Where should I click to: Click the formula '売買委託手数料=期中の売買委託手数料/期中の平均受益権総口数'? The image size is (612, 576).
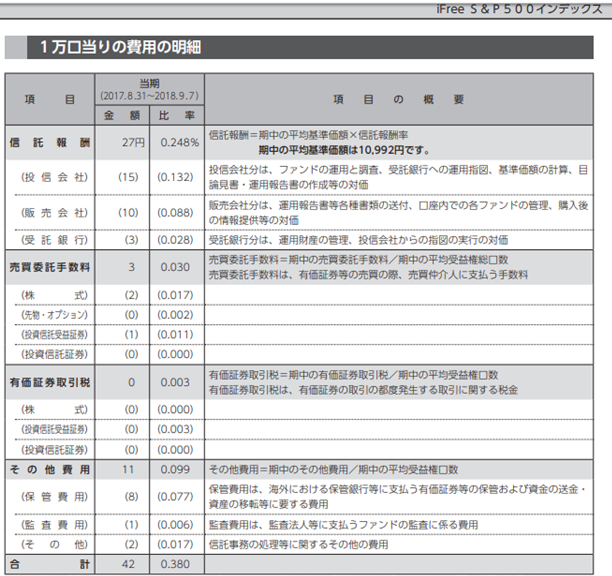(358, 260)
